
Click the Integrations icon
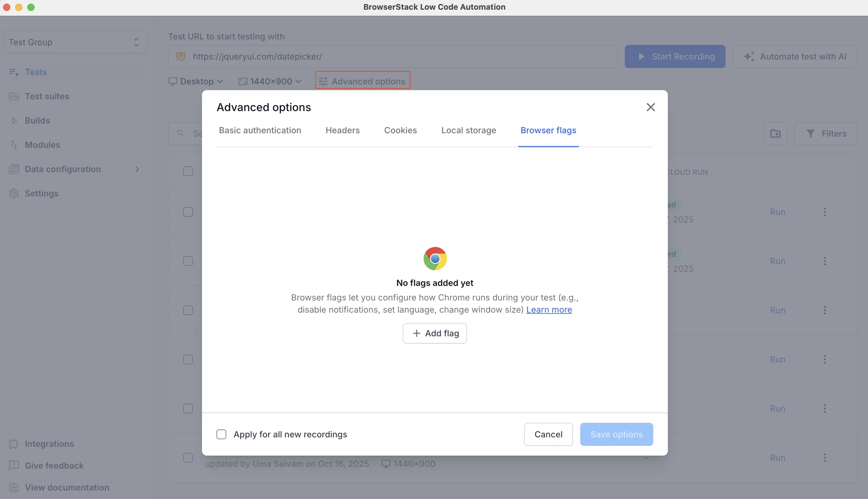pyautogui.click(x=14, y=444)
